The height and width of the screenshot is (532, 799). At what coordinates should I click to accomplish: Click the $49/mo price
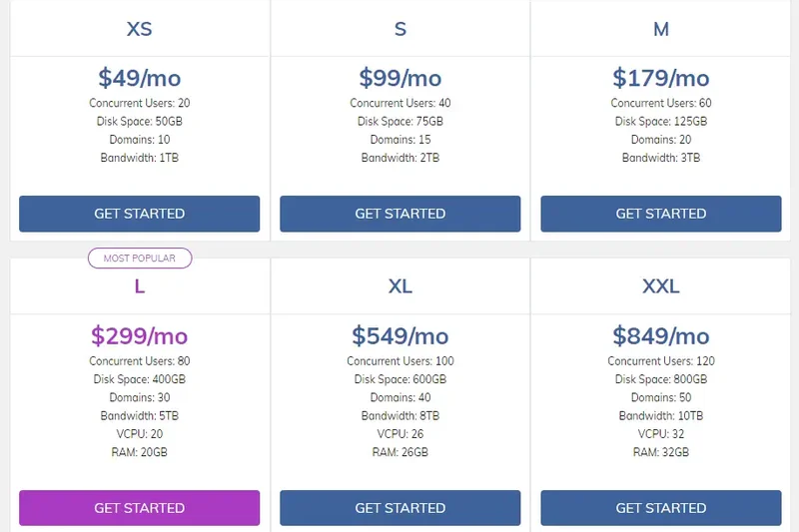pyautogui.click(x=140, y=78)
